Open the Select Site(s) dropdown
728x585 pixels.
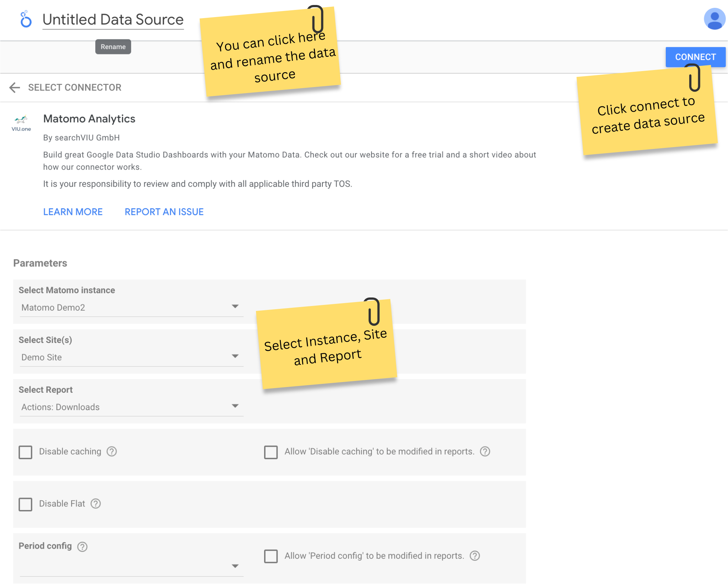[132, 357]
